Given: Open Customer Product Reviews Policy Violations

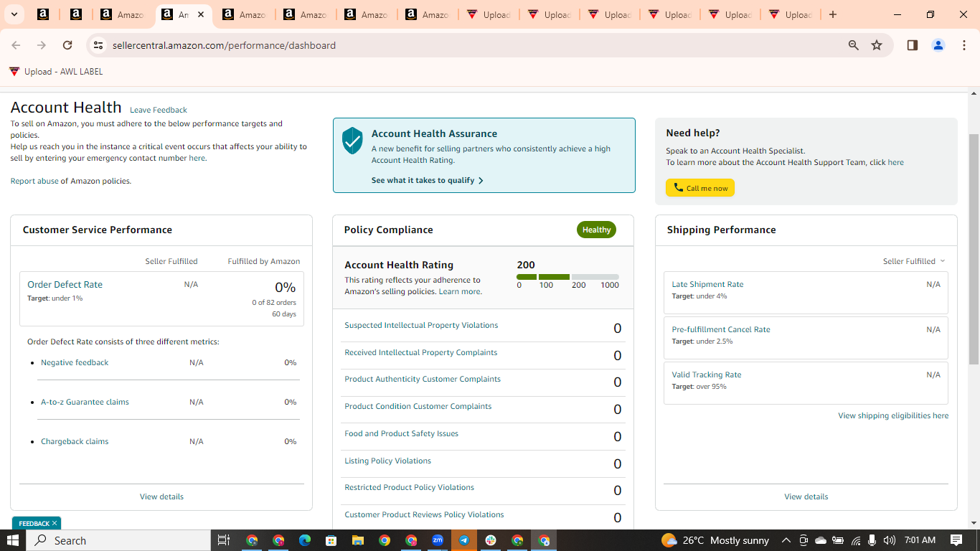Looking at the screenshot, I should coord(424,514).
